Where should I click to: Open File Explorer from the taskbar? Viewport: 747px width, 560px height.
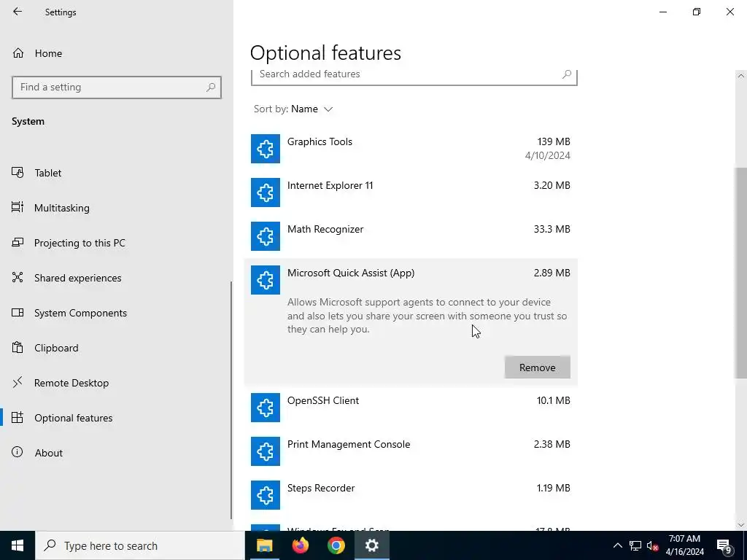(x=264, y=545)
